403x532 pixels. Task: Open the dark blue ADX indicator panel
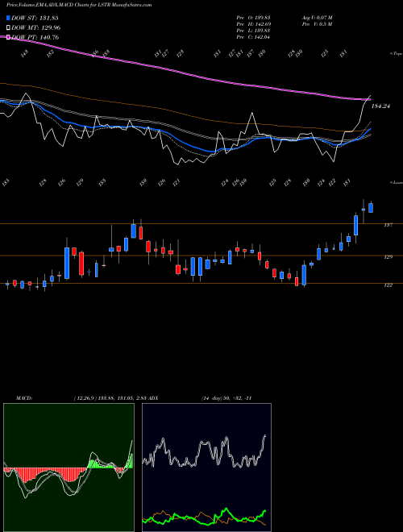[x=206, y=468]
